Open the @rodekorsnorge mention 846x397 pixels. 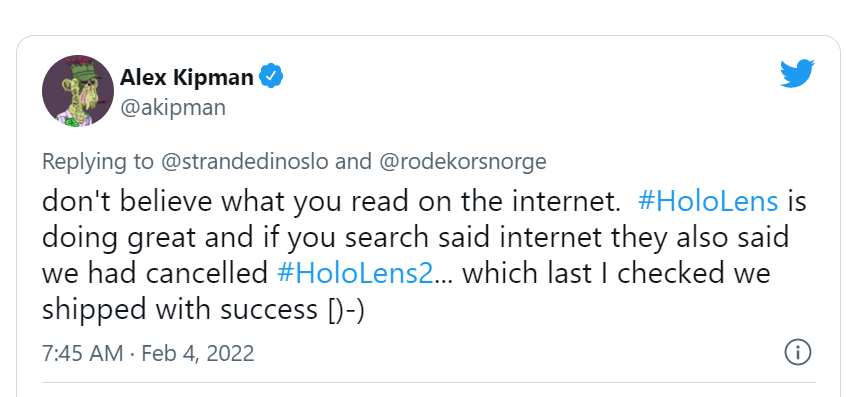(463, 162)
